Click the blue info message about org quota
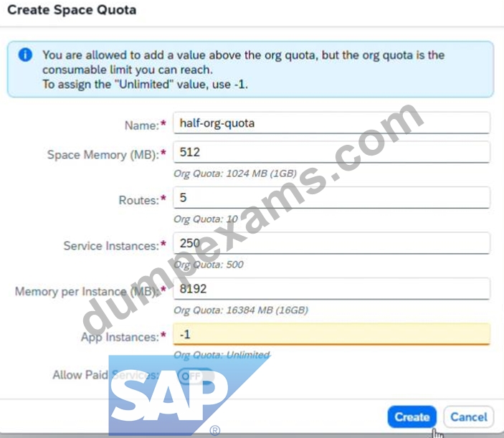Viewport: 504px width, 438px height. tap(250, 69)
